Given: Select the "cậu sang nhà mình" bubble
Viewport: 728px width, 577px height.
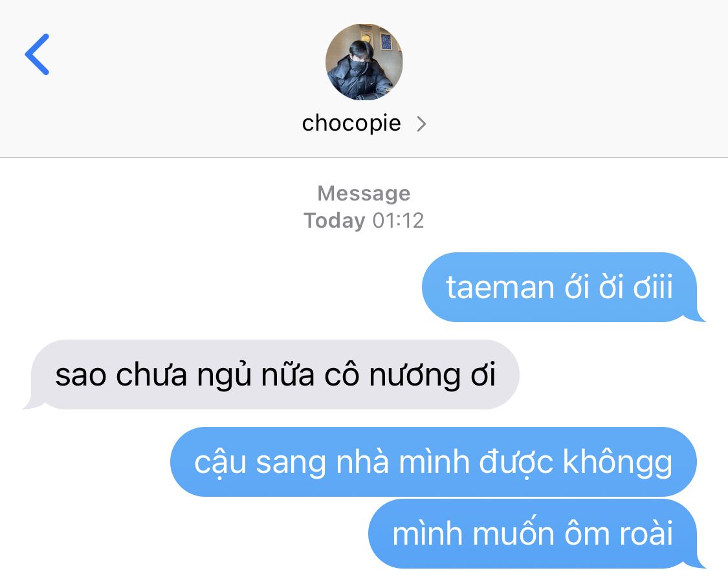Looking at the screenshot, I should point(433,462).
